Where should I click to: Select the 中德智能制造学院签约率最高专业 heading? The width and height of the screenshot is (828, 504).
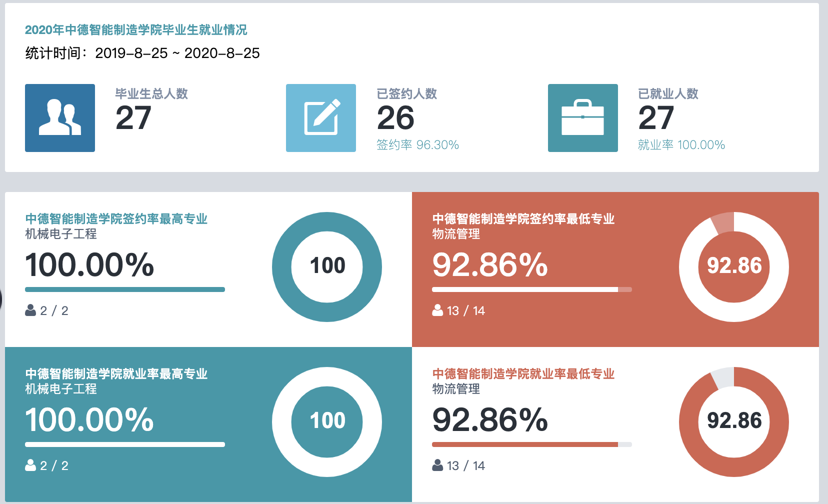116,219
